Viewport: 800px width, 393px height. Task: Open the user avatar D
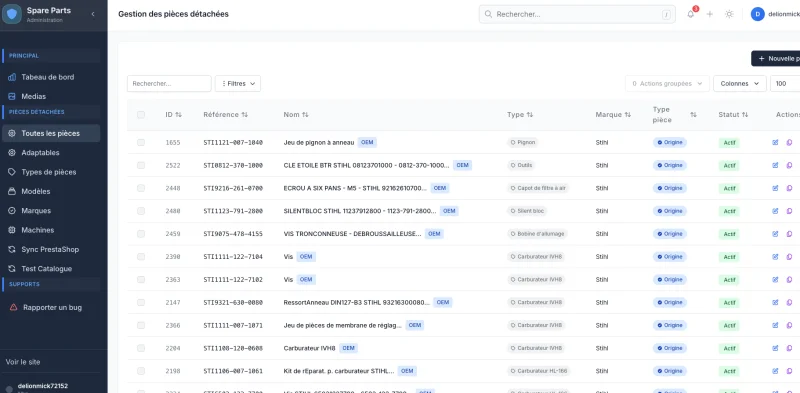(x=757, y=14)
